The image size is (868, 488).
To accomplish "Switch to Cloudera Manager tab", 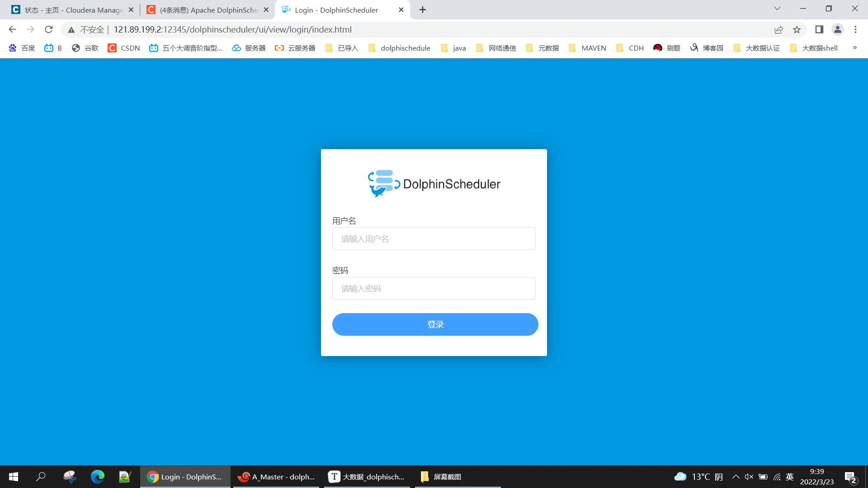I will (x=72, y=10).
